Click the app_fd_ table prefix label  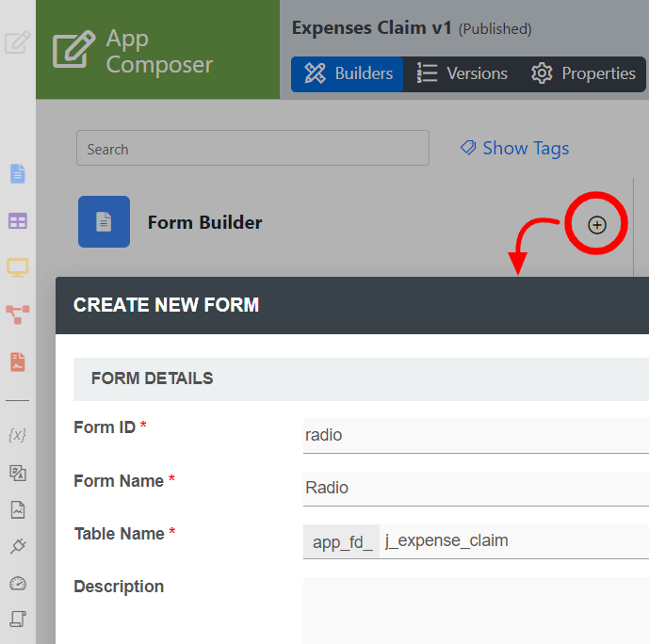342,541
